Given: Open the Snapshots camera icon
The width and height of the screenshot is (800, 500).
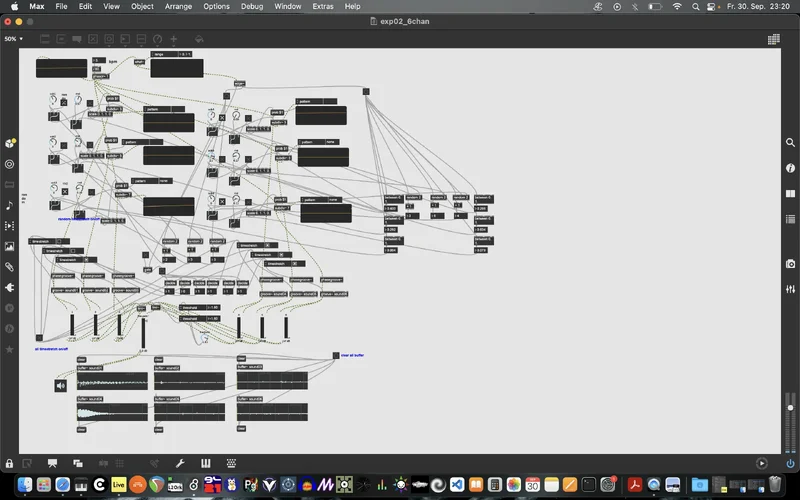Looking at the screenshot, I should coord(790,264).
